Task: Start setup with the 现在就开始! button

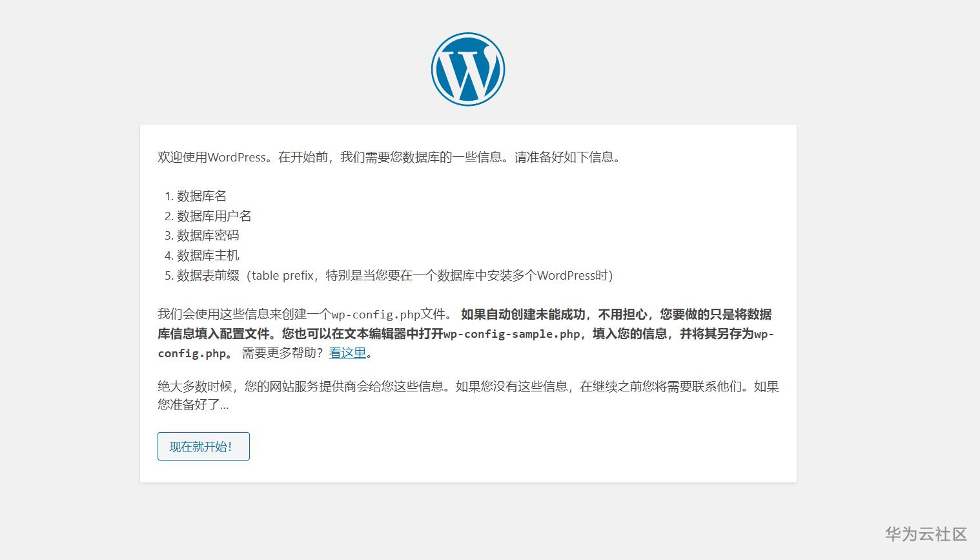Action: pyautogui.click(x=203, y=446)
